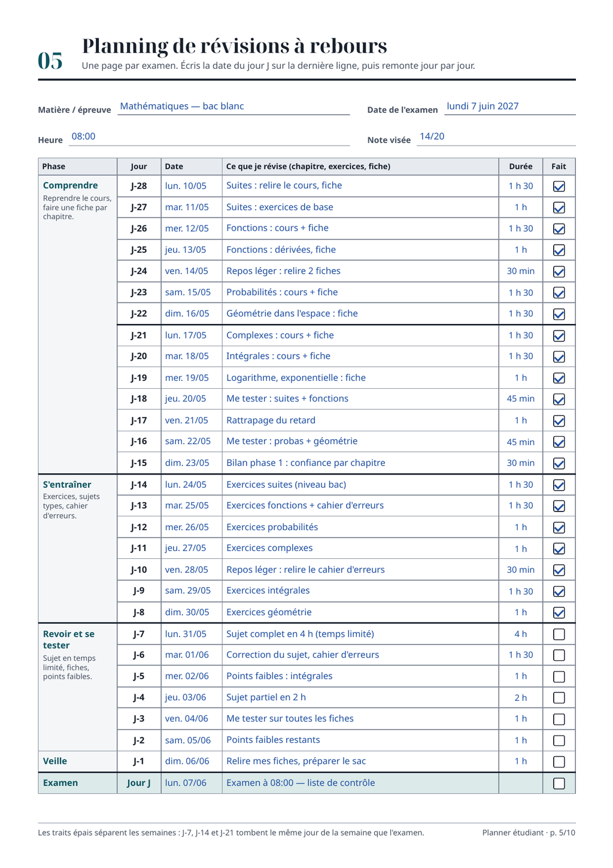Tick the box for 'Me tester sur toutes les fiches'
The width and height of the screenshot is (613, 868).
[x=559, y=719]
